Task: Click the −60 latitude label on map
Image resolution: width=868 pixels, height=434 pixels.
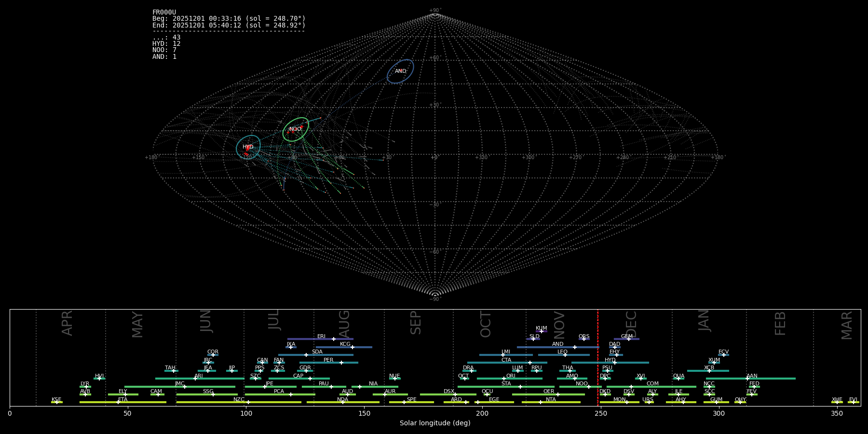Action: [434, 252]
